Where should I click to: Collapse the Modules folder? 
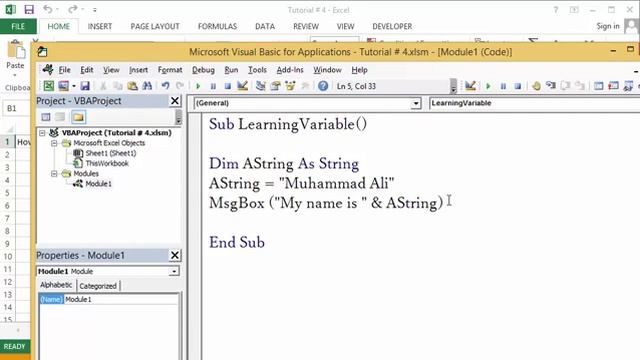tap(54, 174)
